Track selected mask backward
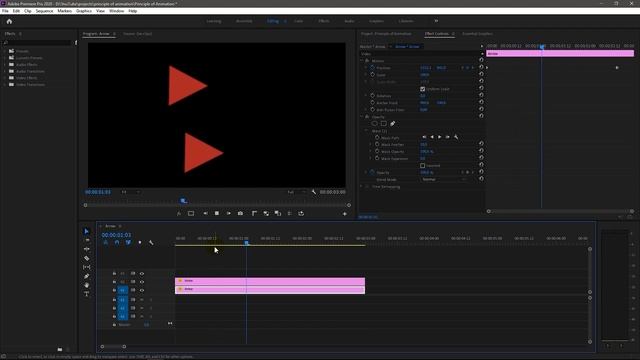Image resolution: width=640 pixels, height=360 pixels. click(x=432, y=137)
